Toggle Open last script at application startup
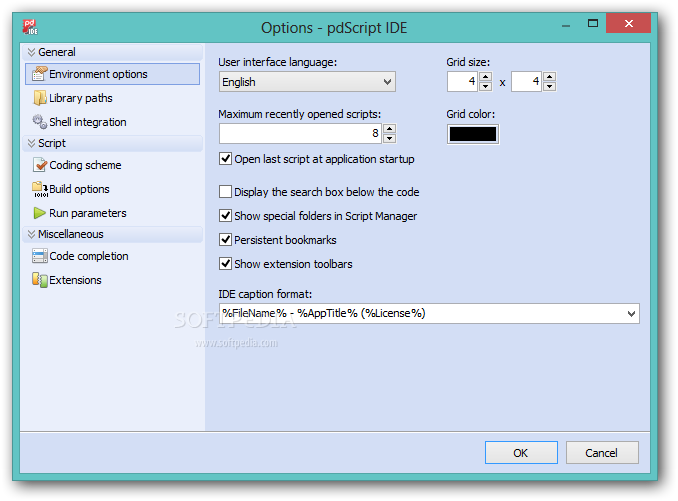Image resolution: width=678 pixels, height=501 pixels. (x=225, y=159)
